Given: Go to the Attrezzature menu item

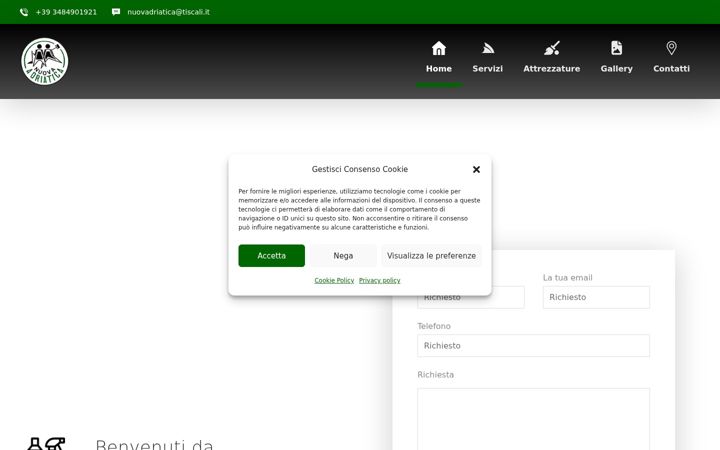Looking at the screenshot, I should [551, 68].
